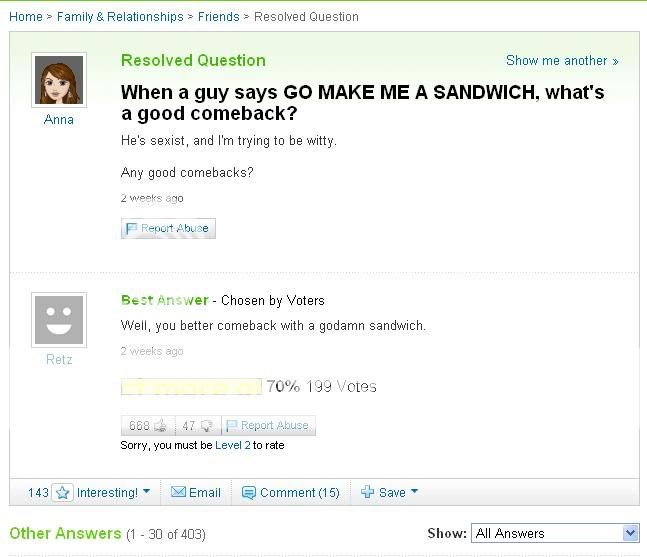The height and width of the screenshot is (557, 647).
Task: Click the Email envelope icon
Action: (x=179, y=493)
